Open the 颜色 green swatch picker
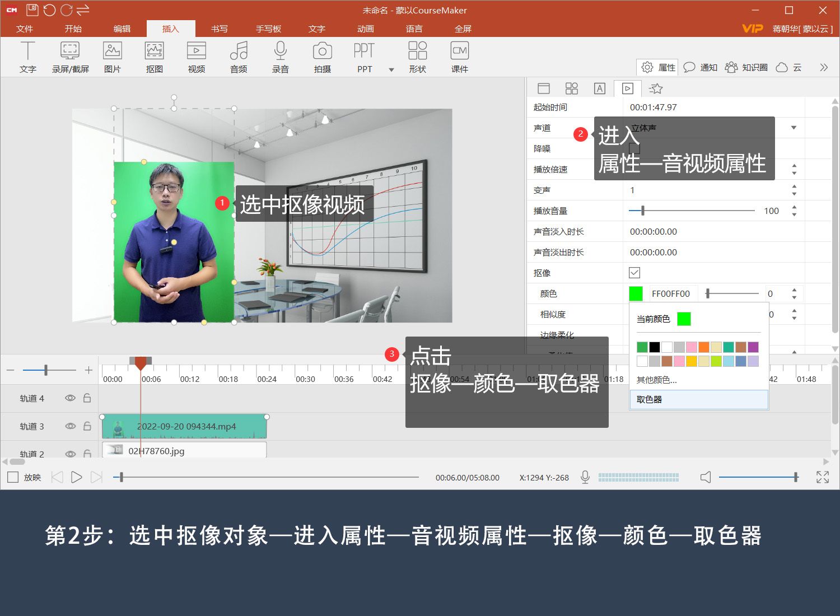The width and height of the screenshot is (840, 616). [636, 293]
